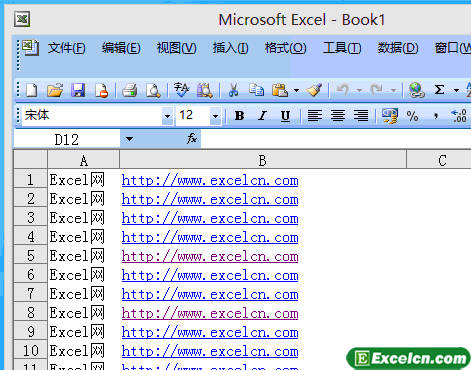Apply Percent style format
471x370 pixels.
point(412,116)
